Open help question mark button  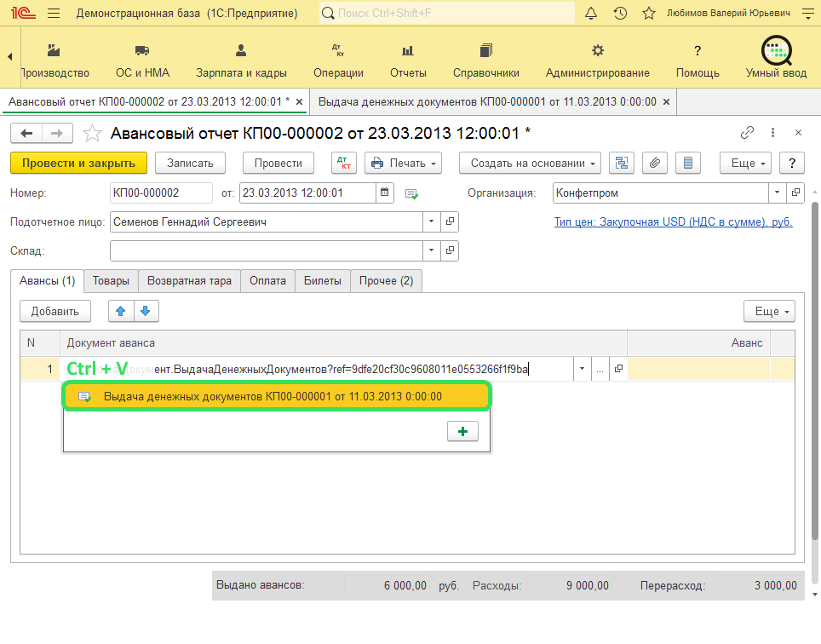pos(792,163)
